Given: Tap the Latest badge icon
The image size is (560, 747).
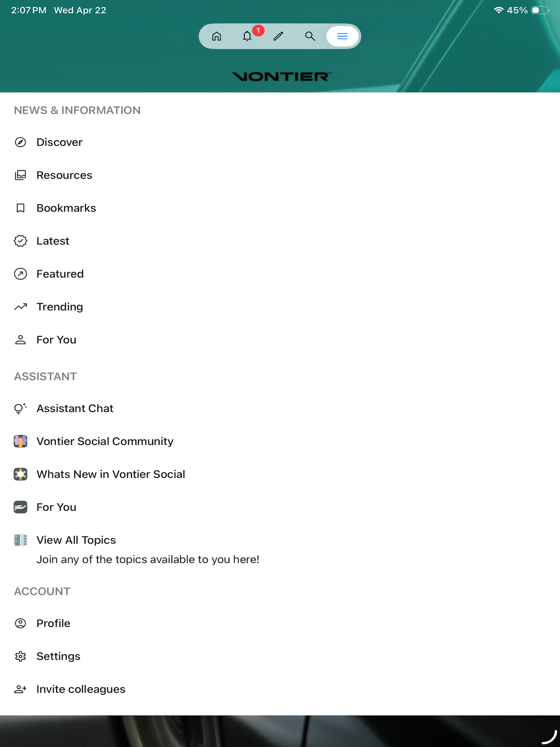Looking at the screenshot, I should (20, 241).
